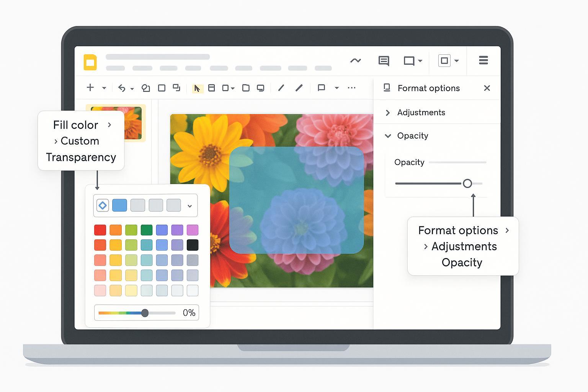Close the Format options panel
Viewport: 588px width, 392px height.
(x=487, y=88)
